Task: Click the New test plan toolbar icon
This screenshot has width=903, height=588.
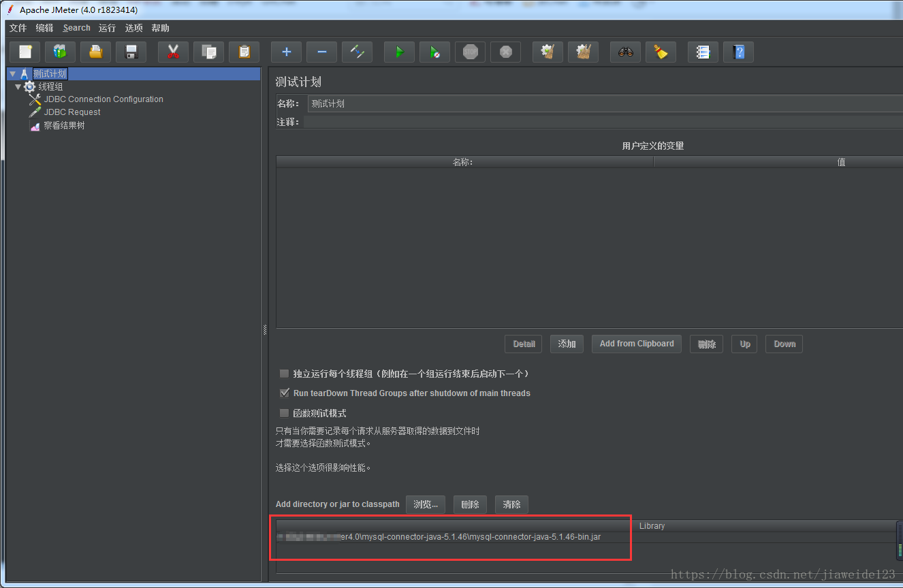Action: [25, 52]
